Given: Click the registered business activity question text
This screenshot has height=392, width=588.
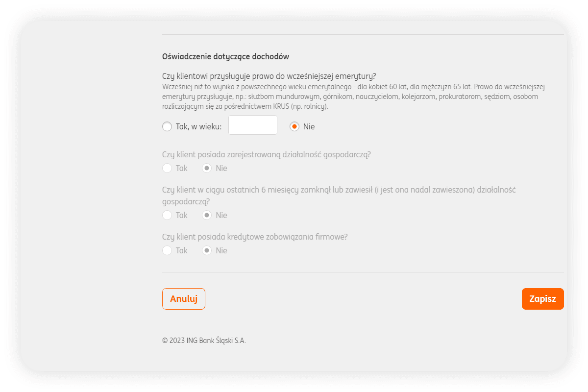Looking at the screenshot, I should [x=266, y=154].
